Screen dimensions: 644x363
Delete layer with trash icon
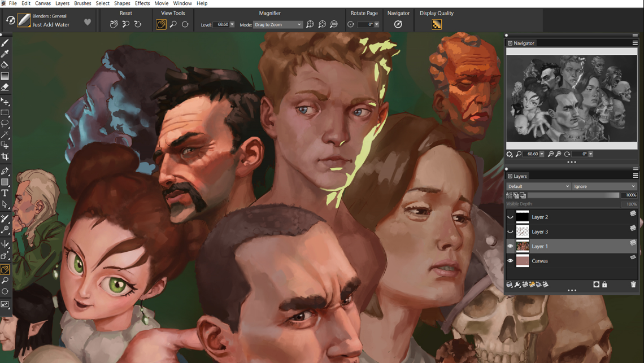coord(633,284)
